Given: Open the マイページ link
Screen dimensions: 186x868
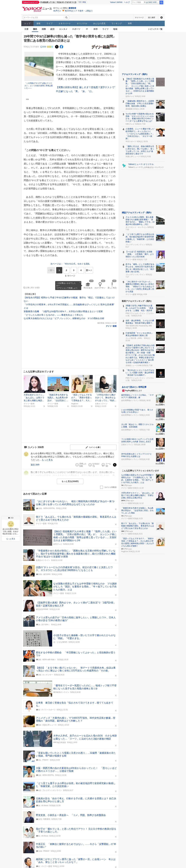Looking at the screenshot, I should pos(139,18).
